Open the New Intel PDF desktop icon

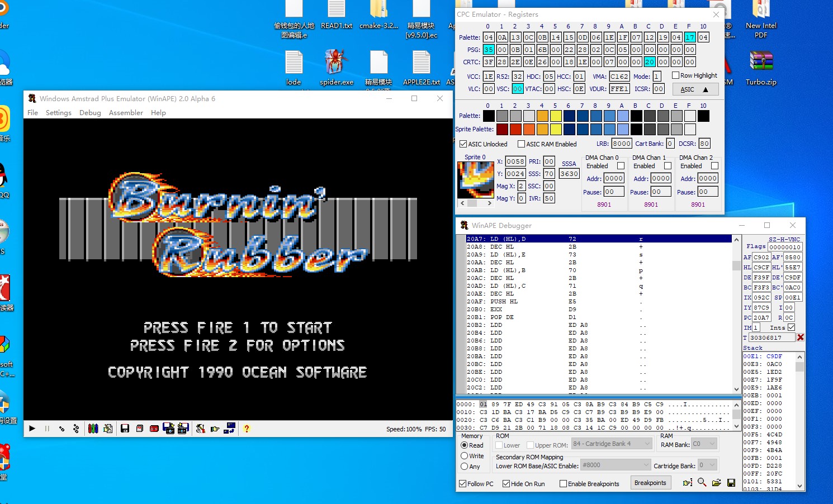761,20
